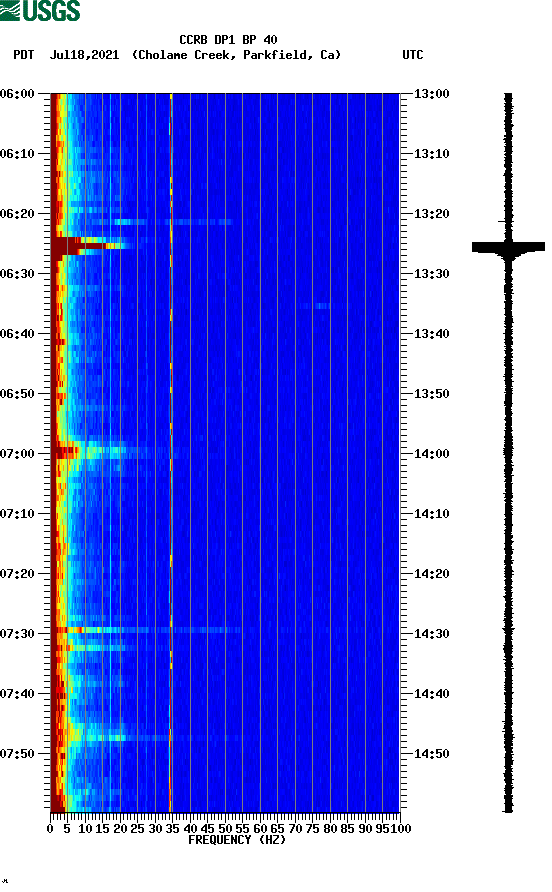Click the '20' frequency tick label
Screen dimensions: 552x892
pyautogui.click(x=120, y=829)
